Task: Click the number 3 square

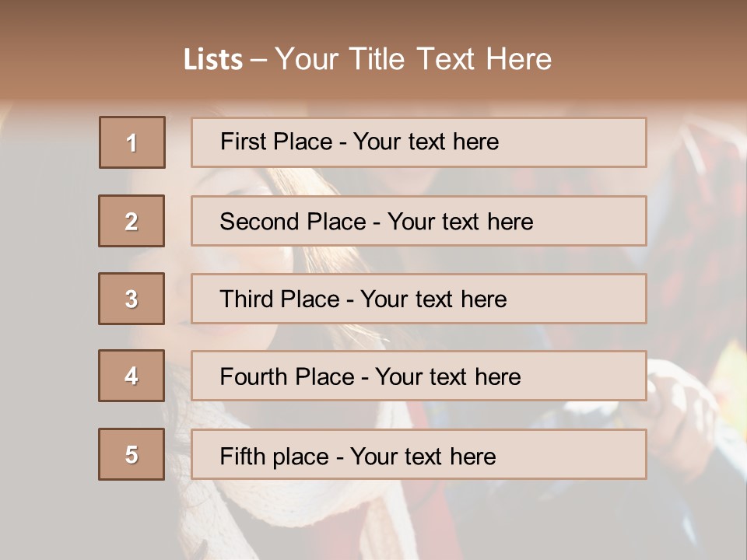Action: (132, 299)
